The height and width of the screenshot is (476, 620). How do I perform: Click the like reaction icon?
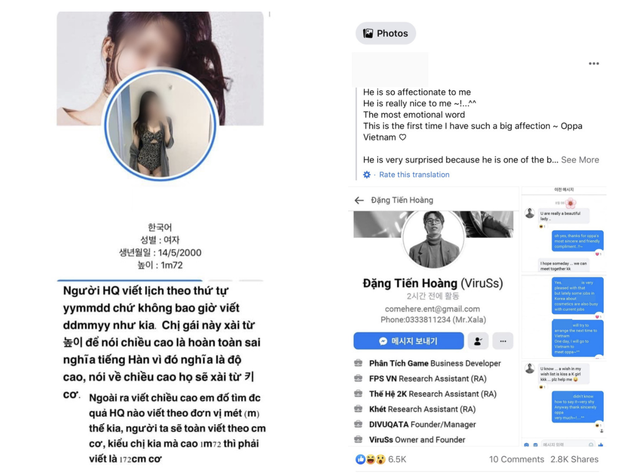click(x=360, y=459)
